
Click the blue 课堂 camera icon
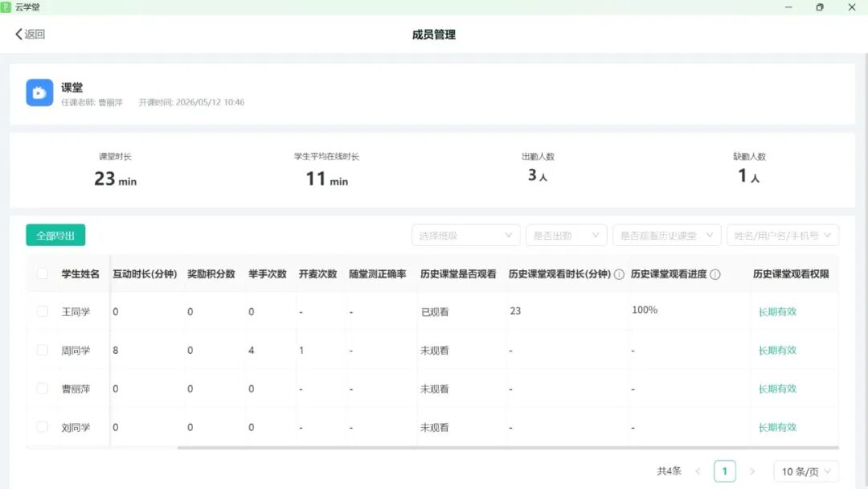[39, 92]
